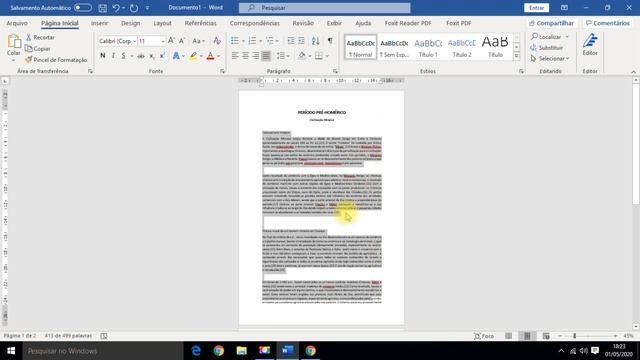Open the Quick Access Toolbar customize arrow
The image size is (640, 360).
(147, 8)
